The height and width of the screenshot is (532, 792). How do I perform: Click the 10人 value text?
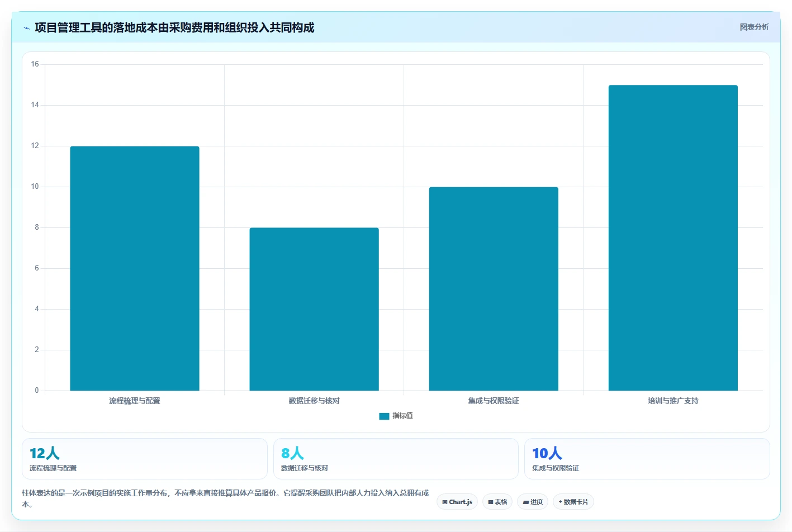pyautogui.click(x=547, y=453)
